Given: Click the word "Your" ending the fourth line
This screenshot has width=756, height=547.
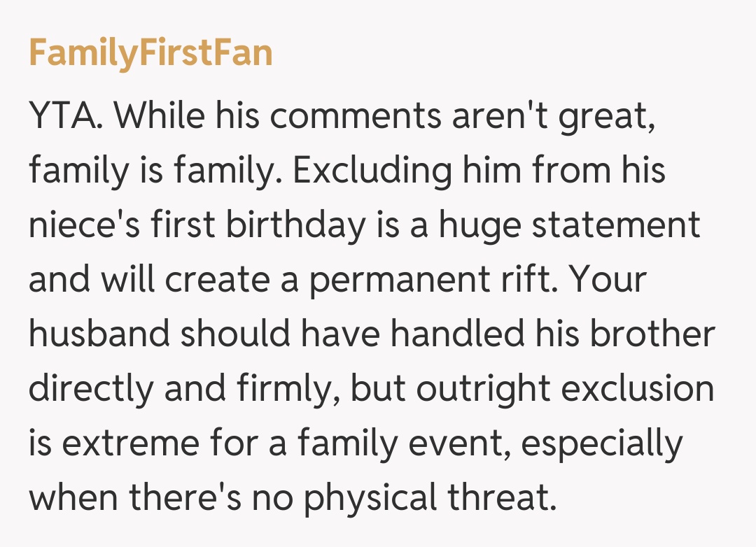Looking at the screenshot, I should click(x=606, y=279).
